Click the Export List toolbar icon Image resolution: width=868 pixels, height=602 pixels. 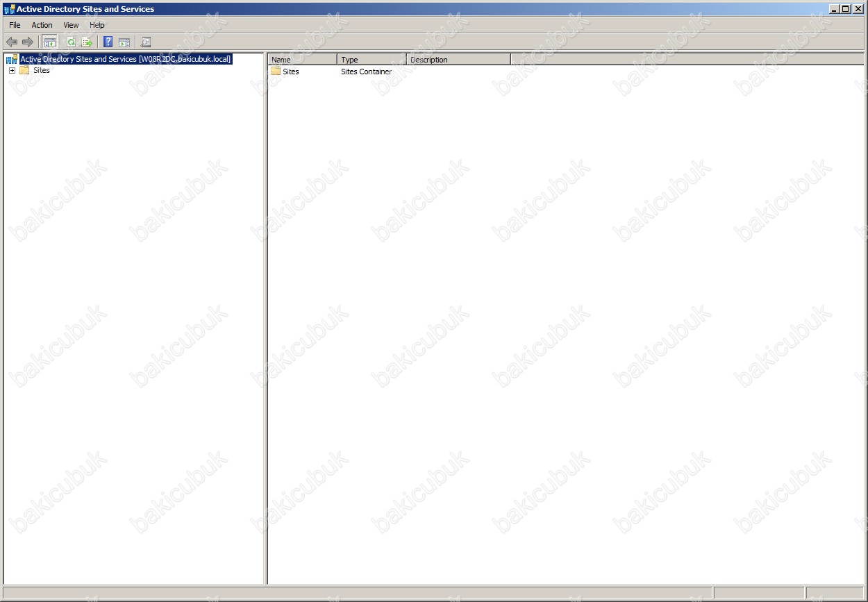(x=87, y=42)
